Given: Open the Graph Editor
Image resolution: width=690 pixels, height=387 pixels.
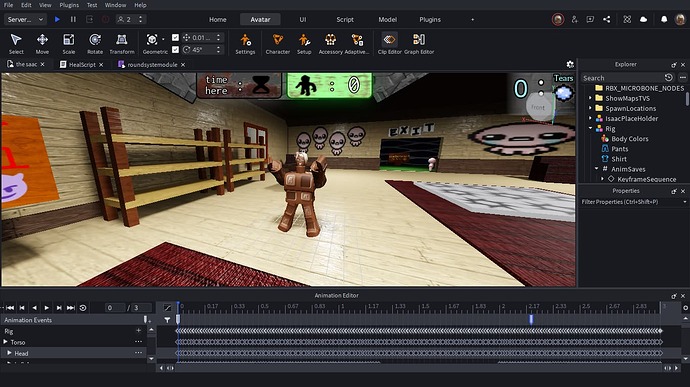Looking at the screenshot, I should tap(419, 44).
